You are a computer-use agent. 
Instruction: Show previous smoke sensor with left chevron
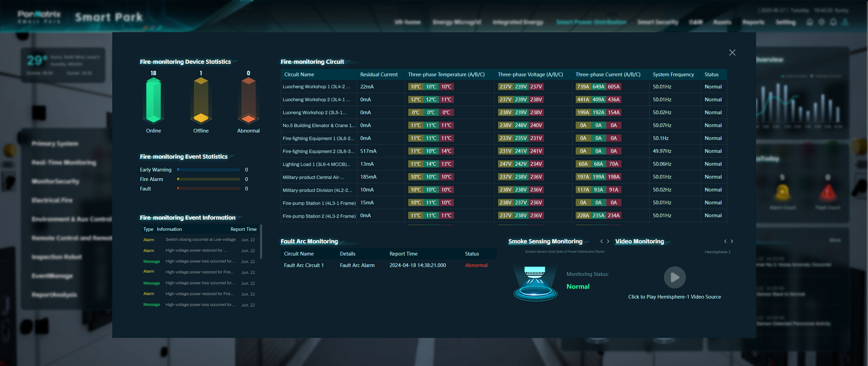(601, 241)
